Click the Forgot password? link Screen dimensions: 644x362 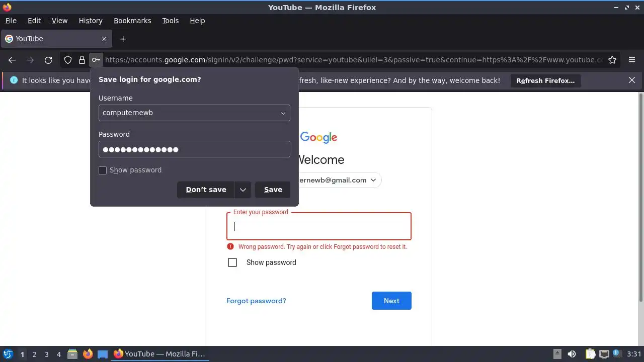coord(256,301)
